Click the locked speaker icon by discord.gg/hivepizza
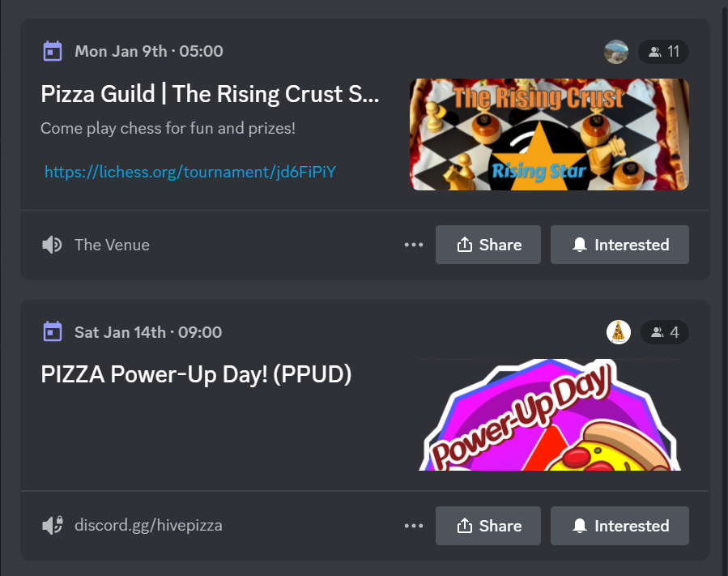This screenshot has width=728, height=576. tap(53, 526)
